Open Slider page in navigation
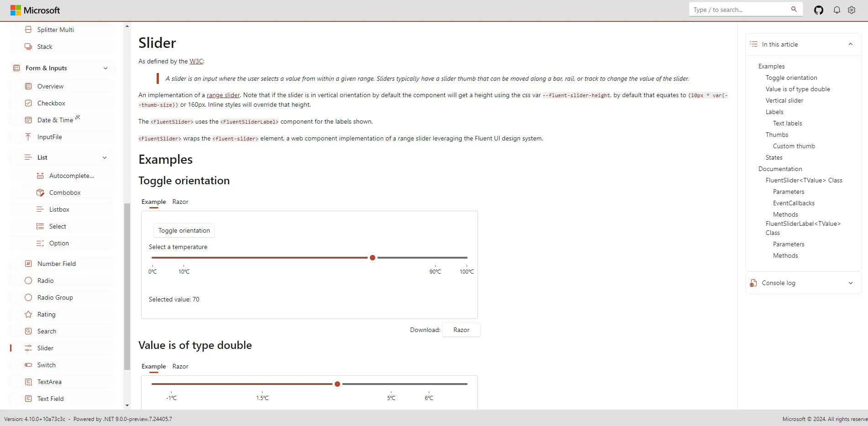868x426 pixels. tap(62, 348)
